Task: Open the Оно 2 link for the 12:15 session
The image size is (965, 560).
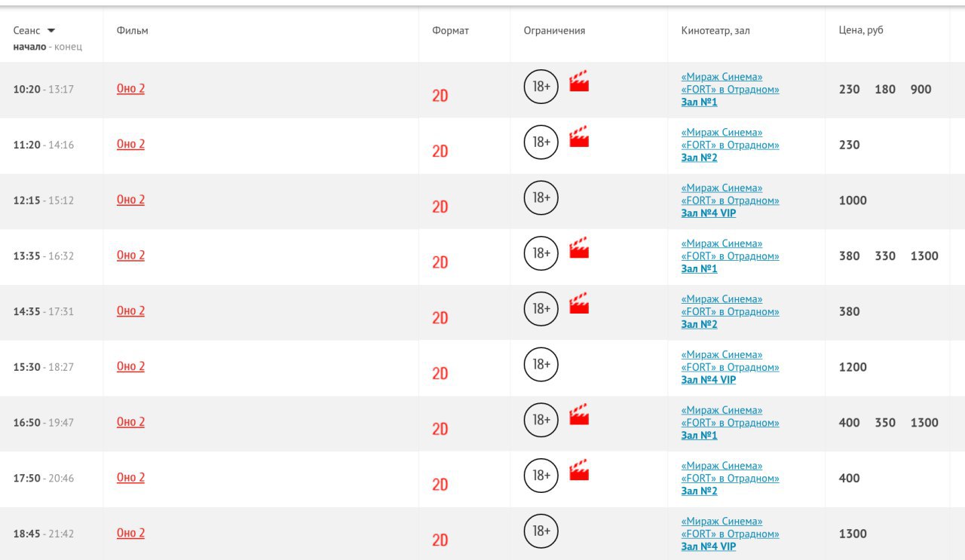Action: [x=130, y=200]
